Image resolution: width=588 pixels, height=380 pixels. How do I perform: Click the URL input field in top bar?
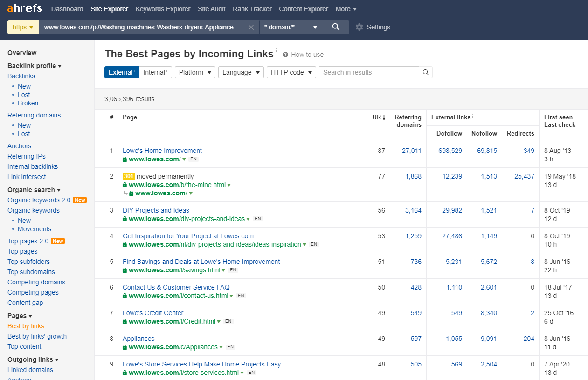(x=142, y=27)
